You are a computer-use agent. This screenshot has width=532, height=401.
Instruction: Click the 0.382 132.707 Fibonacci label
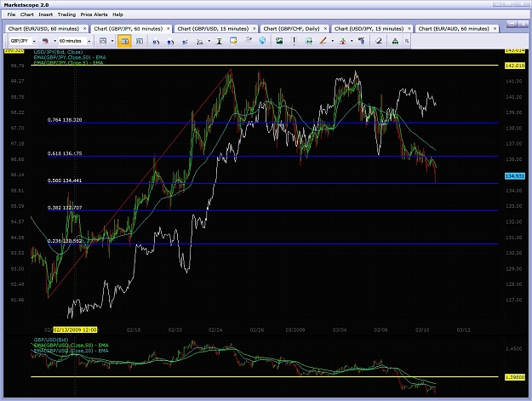coord(65,207)
